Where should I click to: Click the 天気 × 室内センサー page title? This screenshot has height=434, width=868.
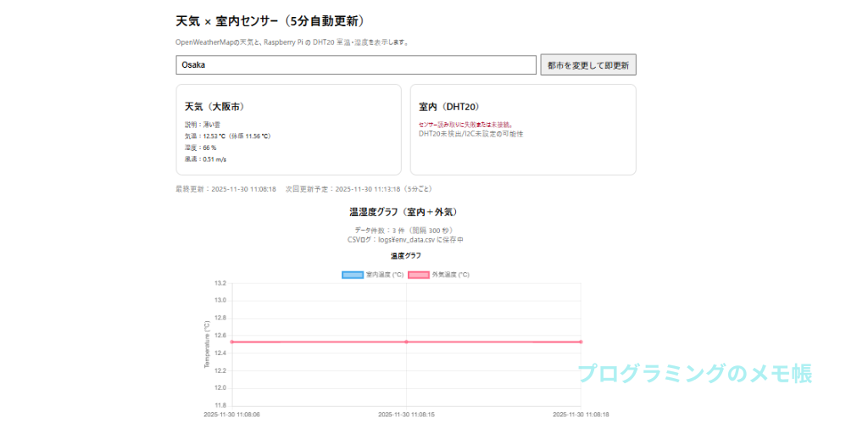point(276,20)
